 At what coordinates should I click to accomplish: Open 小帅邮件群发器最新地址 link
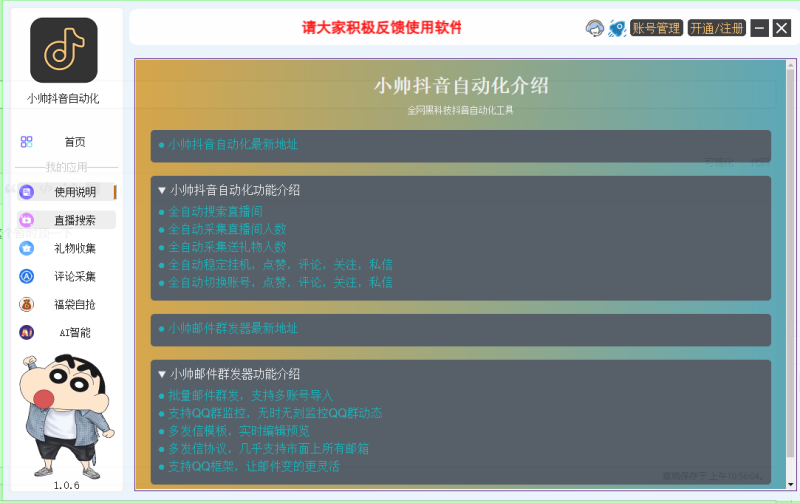click(233, 328)
